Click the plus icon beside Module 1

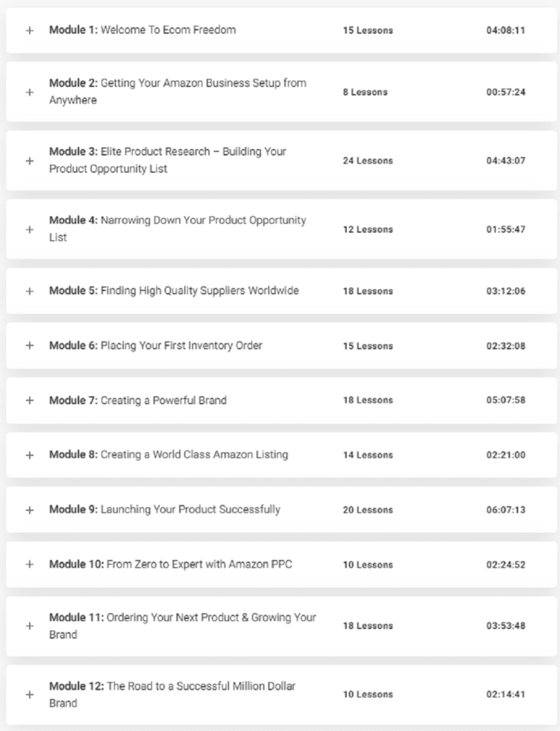(29, 31)
